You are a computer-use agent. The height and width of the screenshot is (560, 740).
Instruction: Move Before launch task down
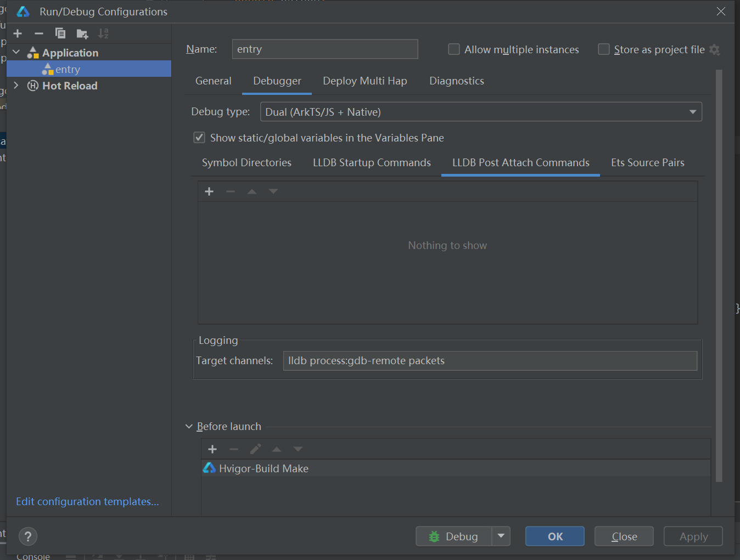pos(298,449)
